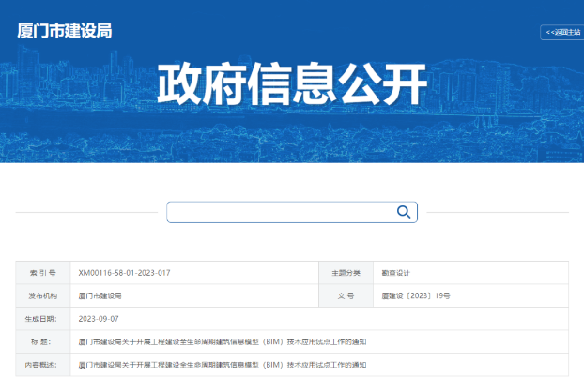The image size is (584, 392).
Task: Click the date value 2023-09-07
Action: (99, 319)
